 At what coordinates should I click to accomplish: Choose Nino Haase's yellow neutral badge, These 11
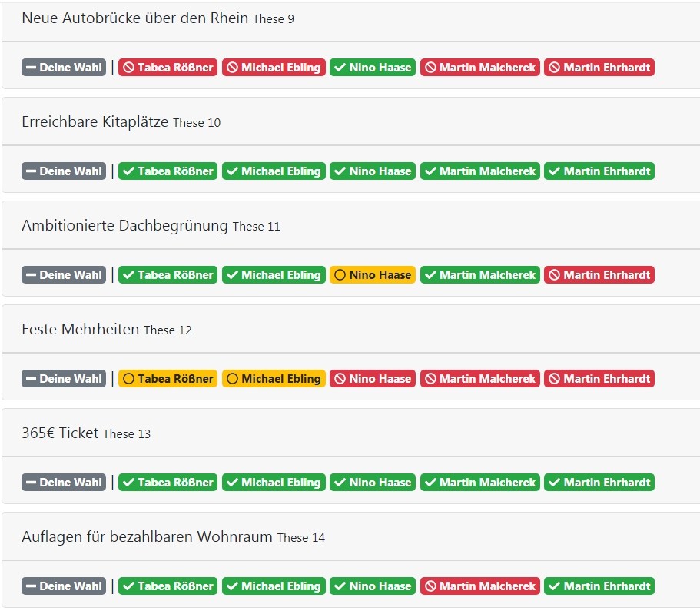point(373,274)
